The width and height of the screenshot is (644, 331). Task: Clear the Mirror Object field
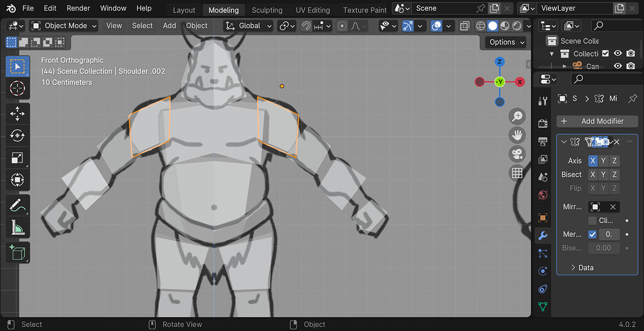613,207
